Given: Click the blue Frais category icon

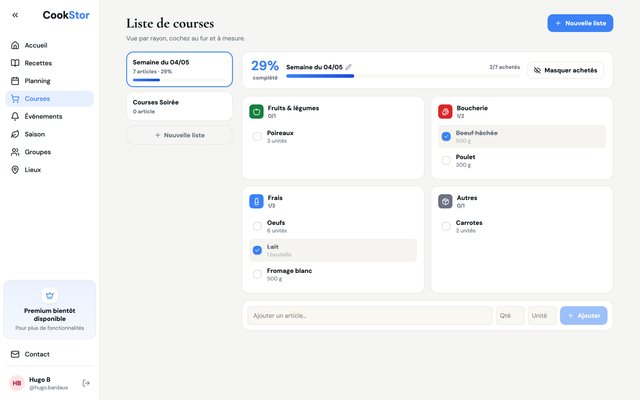Looking at the screenshot, I should (256, 201).
